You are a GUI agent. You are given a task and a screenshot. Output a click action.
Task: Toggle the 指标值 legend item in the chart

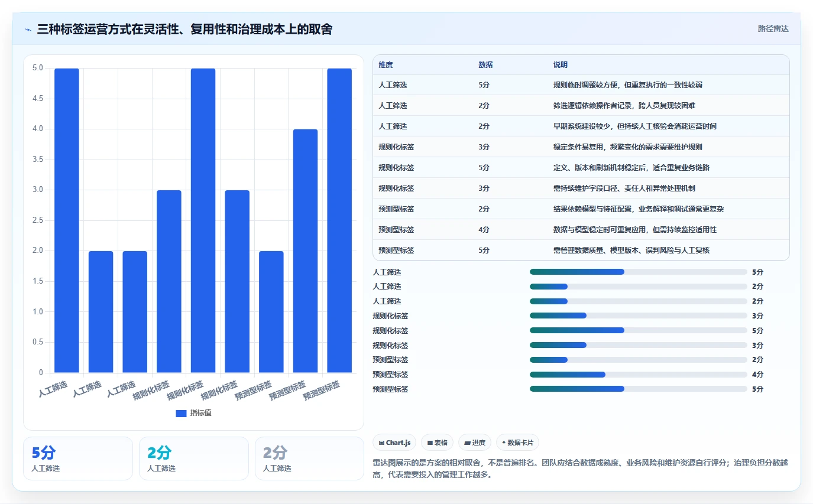click(x=193, y=413)
